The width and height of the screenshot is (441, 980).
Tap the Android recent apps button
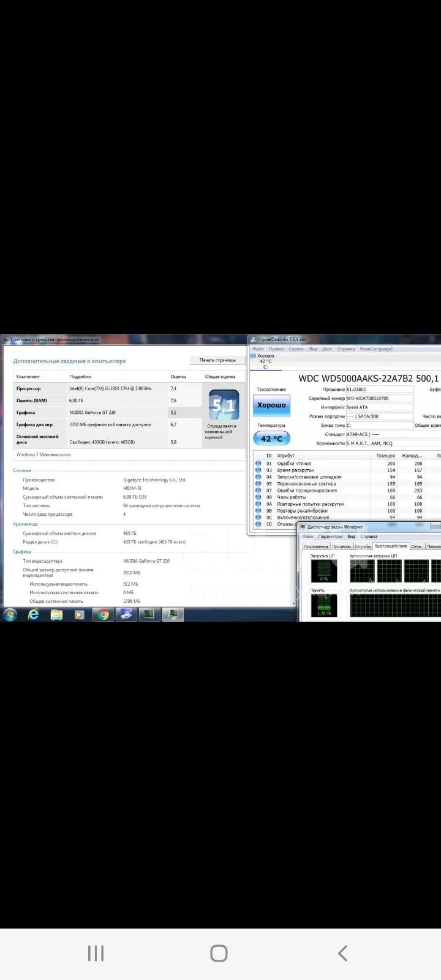pyautogui.click(x=96, y=953)
